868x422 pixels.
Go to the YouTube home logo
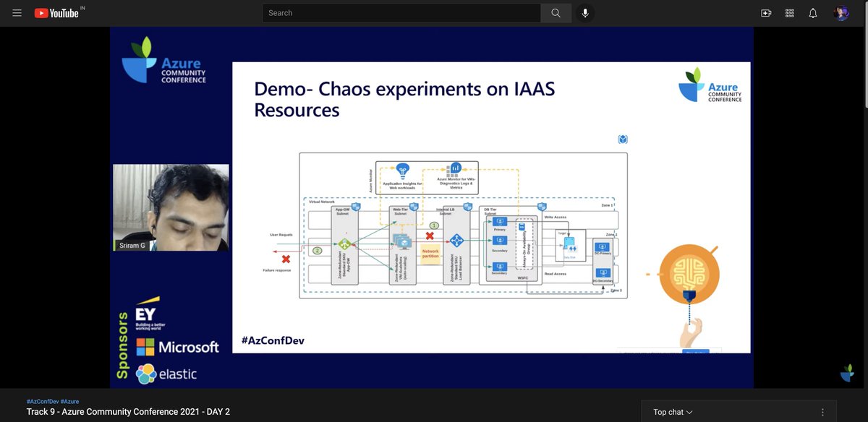point(56,13)
